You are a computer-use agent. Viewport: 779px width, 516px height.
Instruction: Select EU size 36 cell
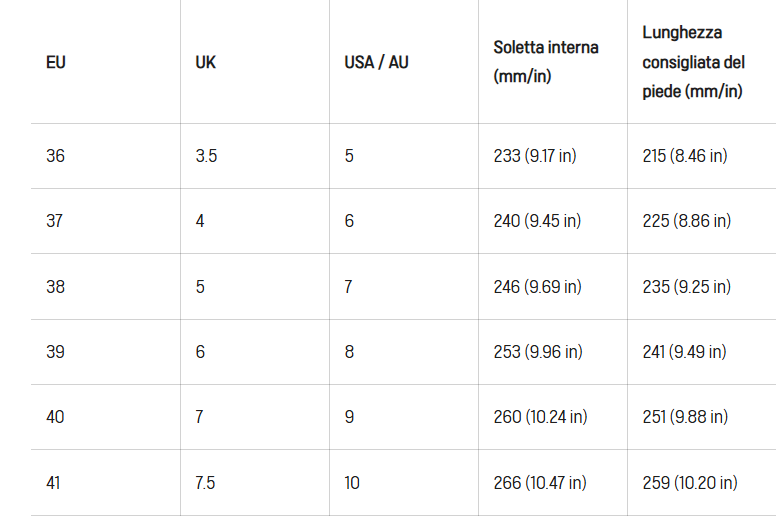[55, 156]
